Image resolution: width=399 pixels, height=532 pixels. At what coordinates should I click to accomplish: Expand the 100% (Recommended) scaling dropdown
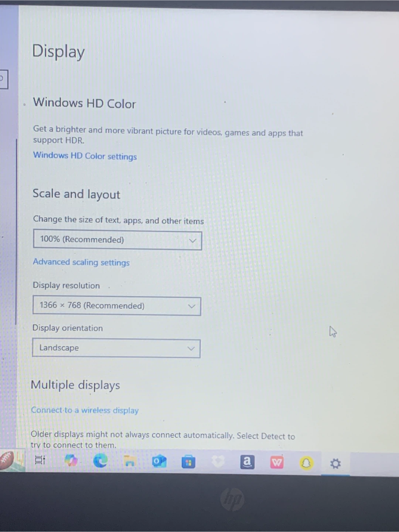[x=117, y=240]
